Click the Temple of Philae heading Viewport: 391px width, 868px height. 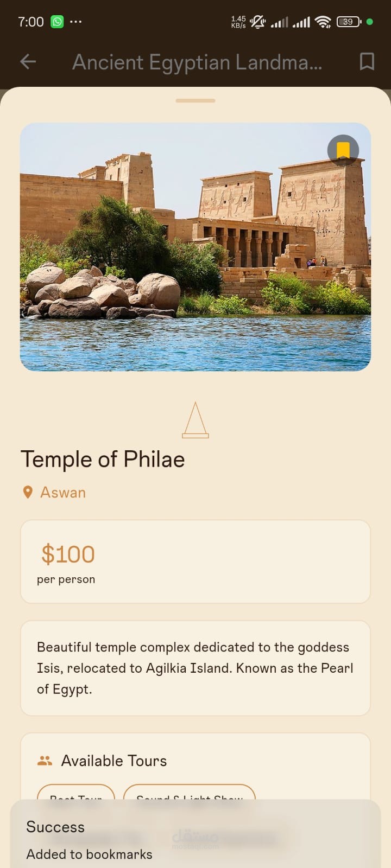[x=103, y=459]
